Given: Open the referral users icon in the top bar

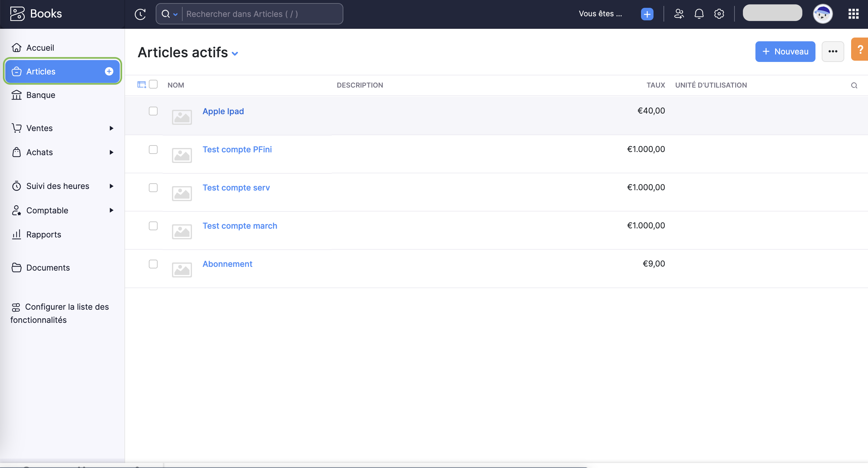Looking at the screenshot, I should point(679,14).
